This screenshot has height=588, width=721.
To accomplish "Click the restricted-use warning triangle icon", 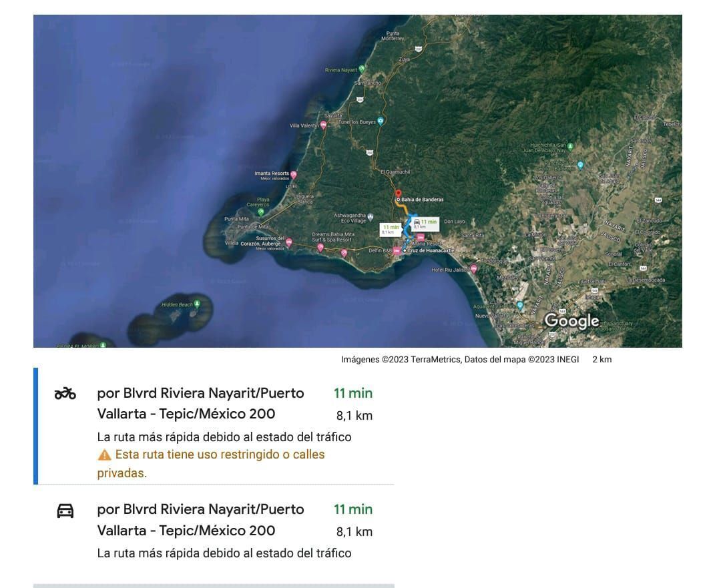I will [104, 455].
